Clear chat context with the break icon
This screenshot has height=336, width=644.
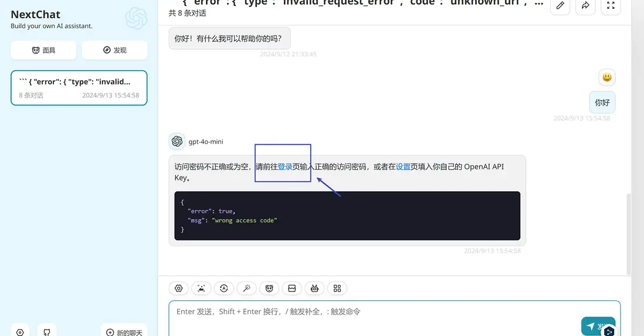click(x=292, y=289)
